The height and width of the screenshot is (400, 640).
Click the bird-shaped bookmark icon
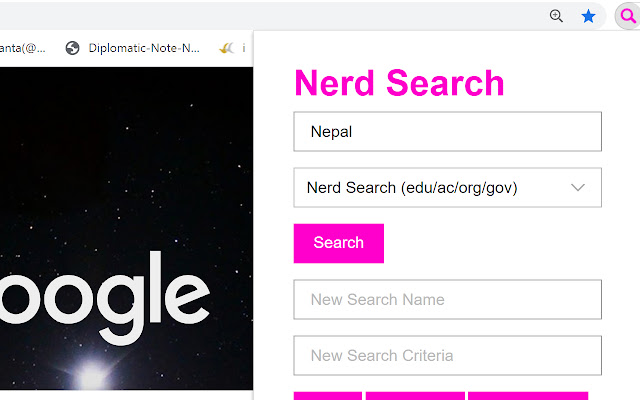tap(227, 47)
